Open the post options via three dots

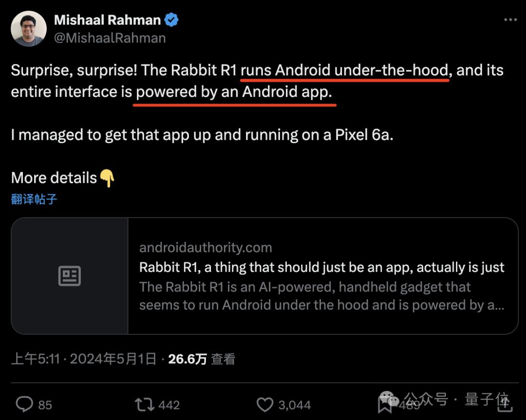(x=510, y=18)
